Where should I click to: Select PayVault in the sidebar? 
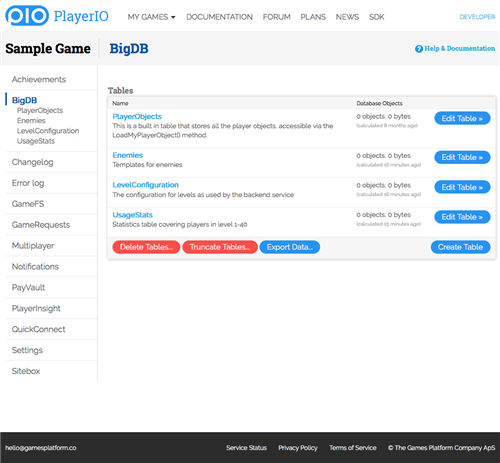click(28, 287)
